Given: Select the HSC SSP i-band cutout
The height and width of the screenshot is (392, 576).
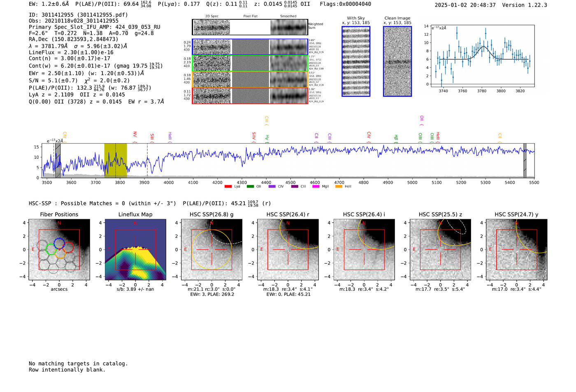Looking at the screenshot, I should tap(364, 250).
